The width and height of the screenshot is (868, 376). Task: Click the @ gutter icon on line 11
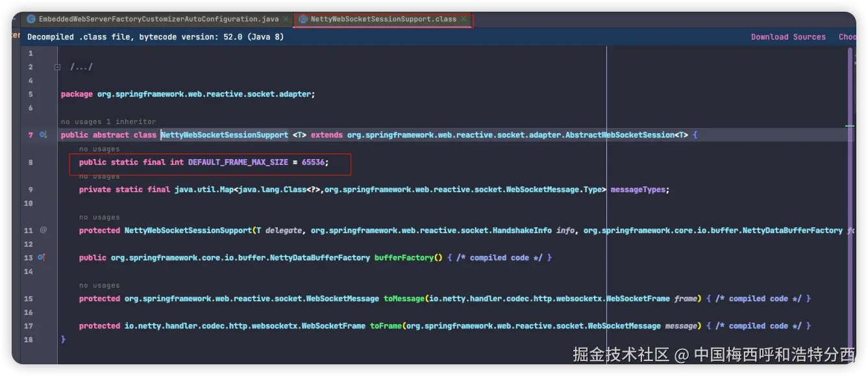[43, 230]
